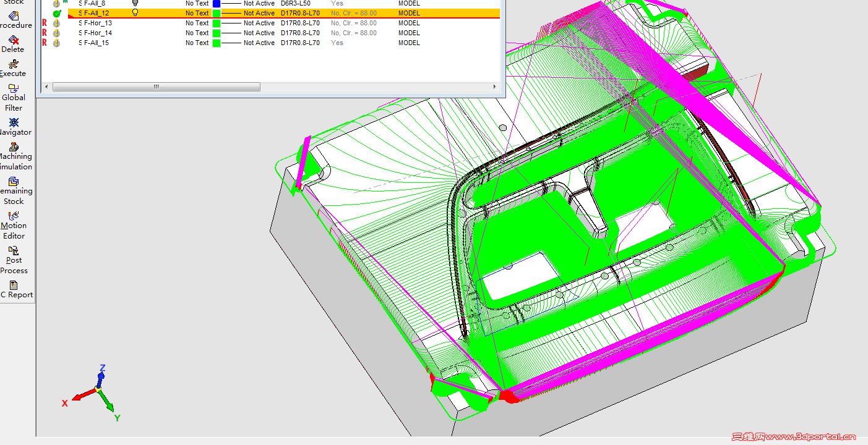Viewport: 868px width, 445px height.
Task: Click the left scroll arrow of procedure list
Action: tap(46, 87)
